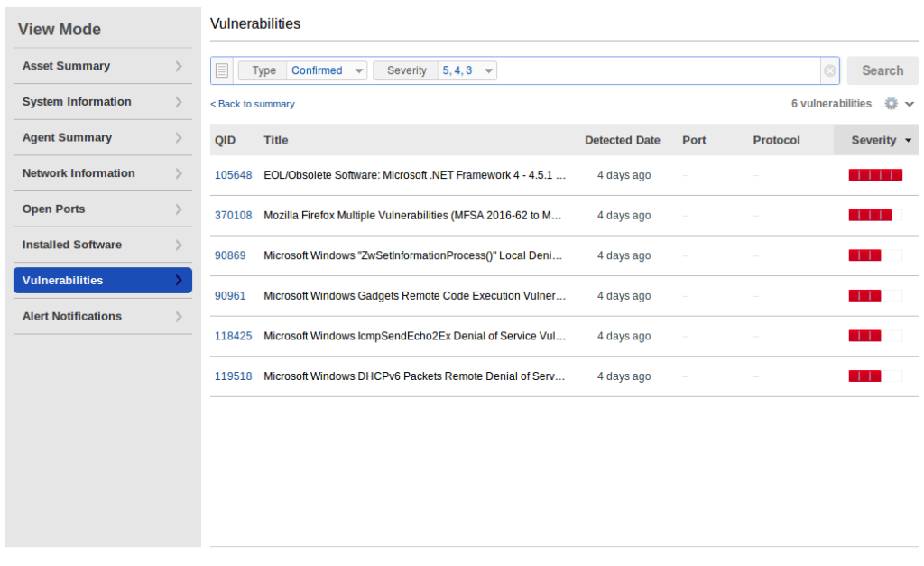The image size is (924, 566).
Task: Click the severity bar for QID 105648
Action: pyautogui.click(x=873, y=174)
